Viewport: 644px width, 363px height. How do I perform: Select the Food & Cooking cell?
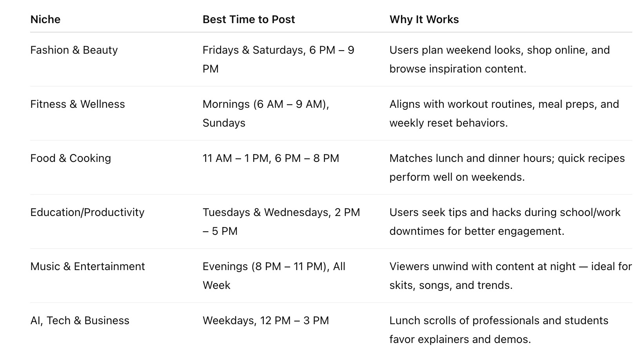(71, 158)
